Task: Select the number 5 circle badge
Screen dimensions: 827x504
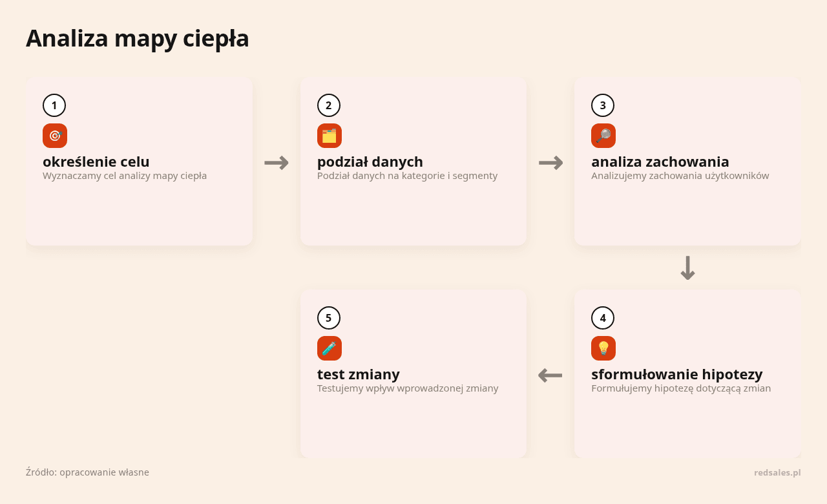Action: (x=329, y=318)
